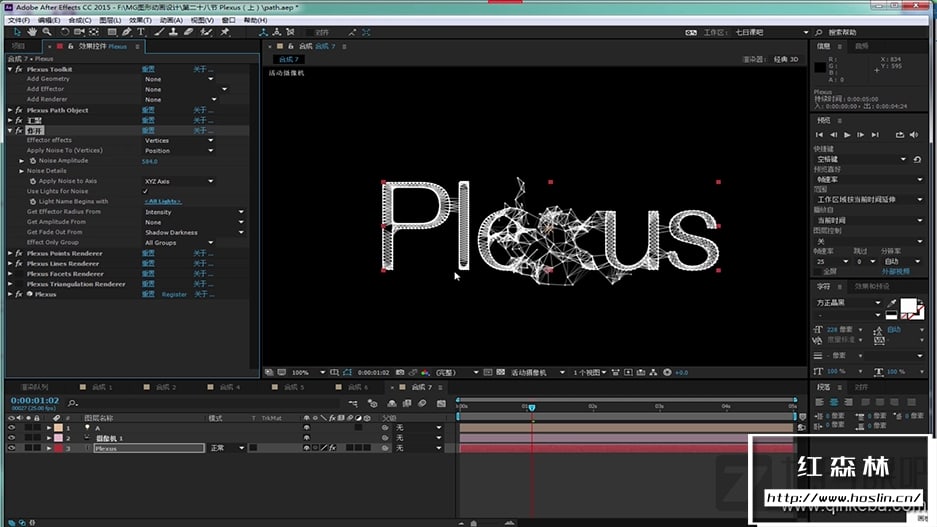Select the Roto Brush tool
The image size is (937, 527).
pos(206,32)
